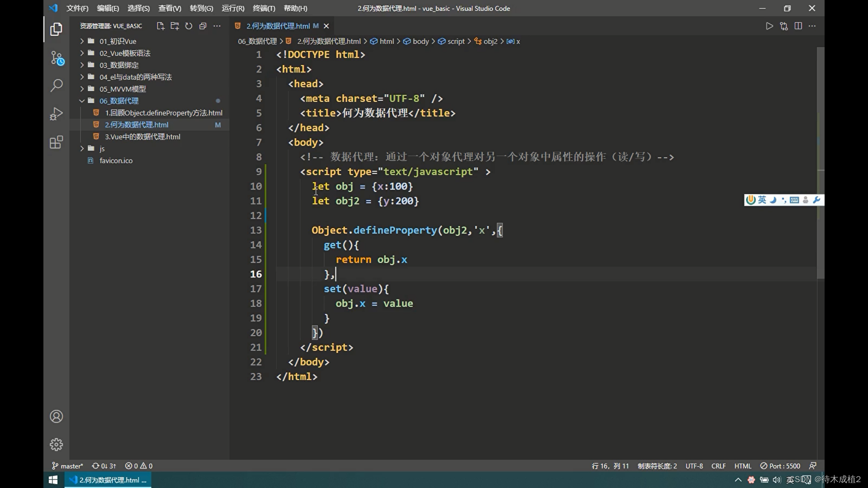Click breadcrumb script element

tap(452, 41)
